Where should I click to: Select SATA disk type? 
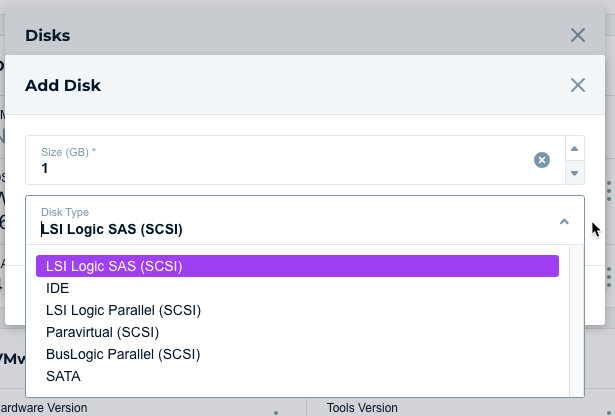[x=64, y=376]
